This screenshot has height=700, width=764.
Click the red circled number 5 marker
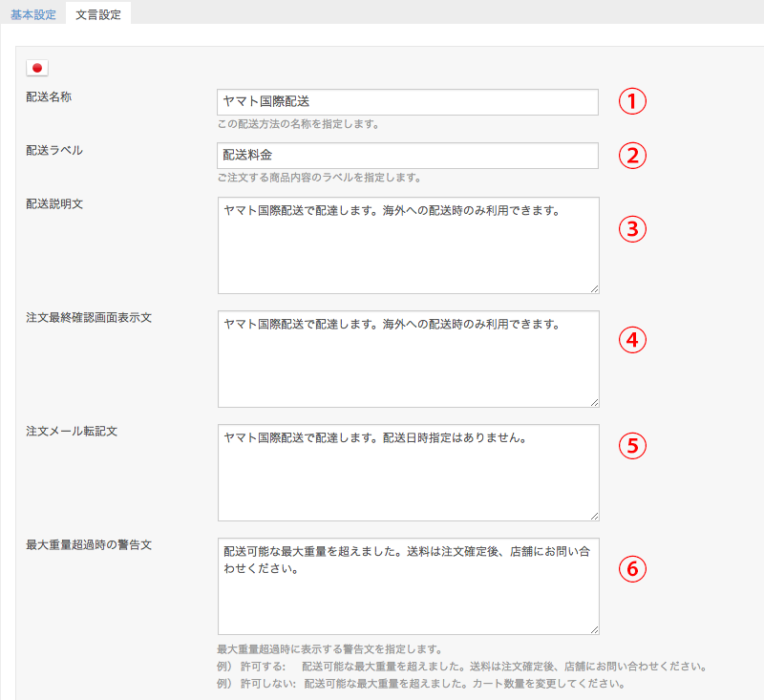[632, 445]
